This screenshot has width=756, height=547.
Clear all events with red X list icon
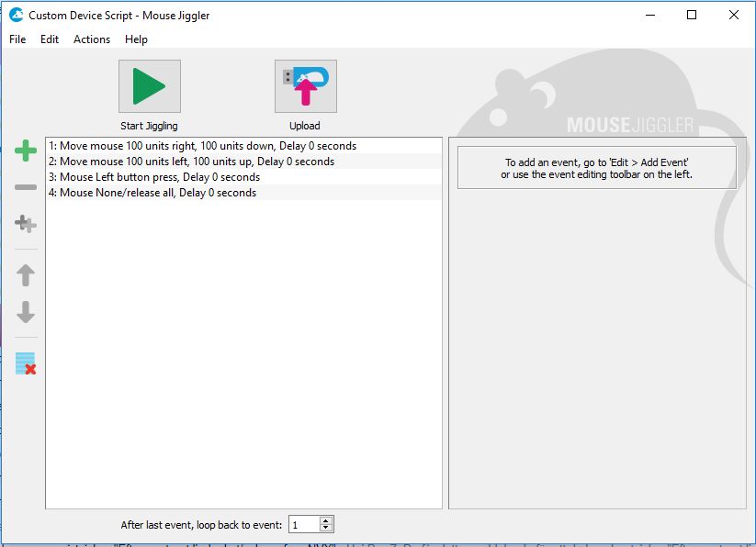click(x=26, y=363)
